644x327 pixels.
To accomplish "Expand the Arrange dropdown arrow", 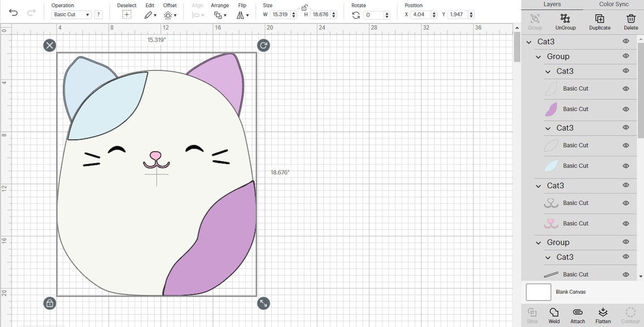I will click(225, 14).
